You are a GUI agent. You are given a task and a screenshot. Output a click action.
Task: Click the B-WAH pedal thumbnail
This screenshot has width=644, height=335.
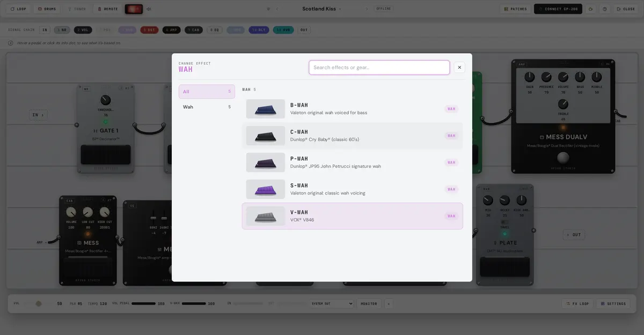coord(266,109)
